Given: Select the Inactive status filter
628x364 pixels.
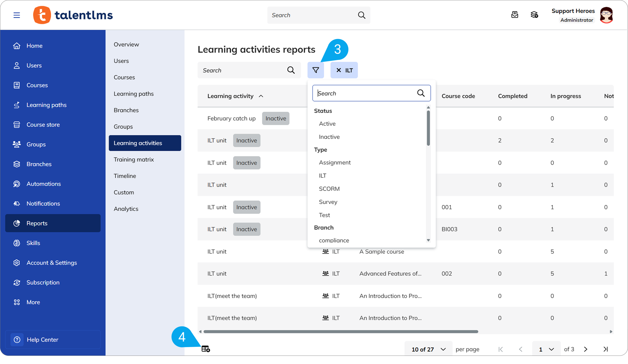Looking at the screenshot, I should [329, 137].
